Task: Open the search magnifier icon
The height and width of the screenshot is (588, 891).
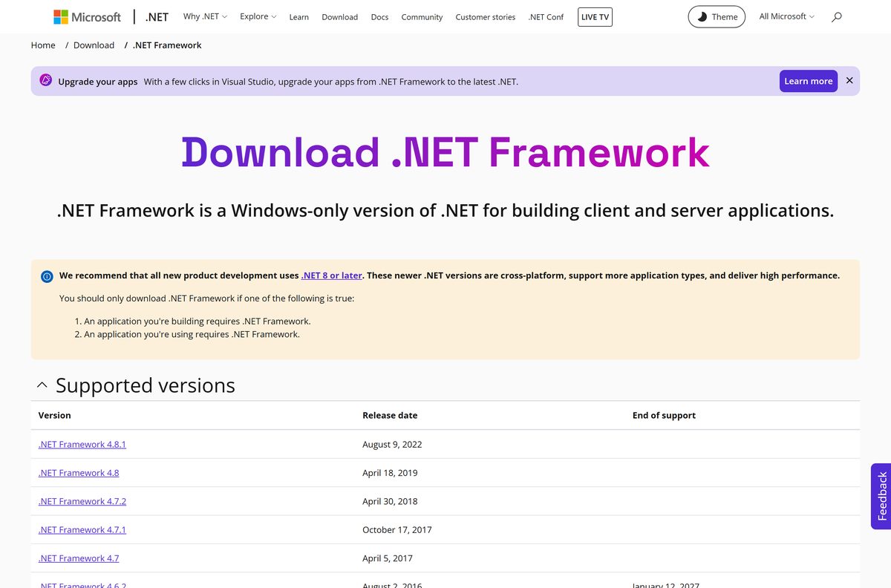Action: (x=837, y=16)
